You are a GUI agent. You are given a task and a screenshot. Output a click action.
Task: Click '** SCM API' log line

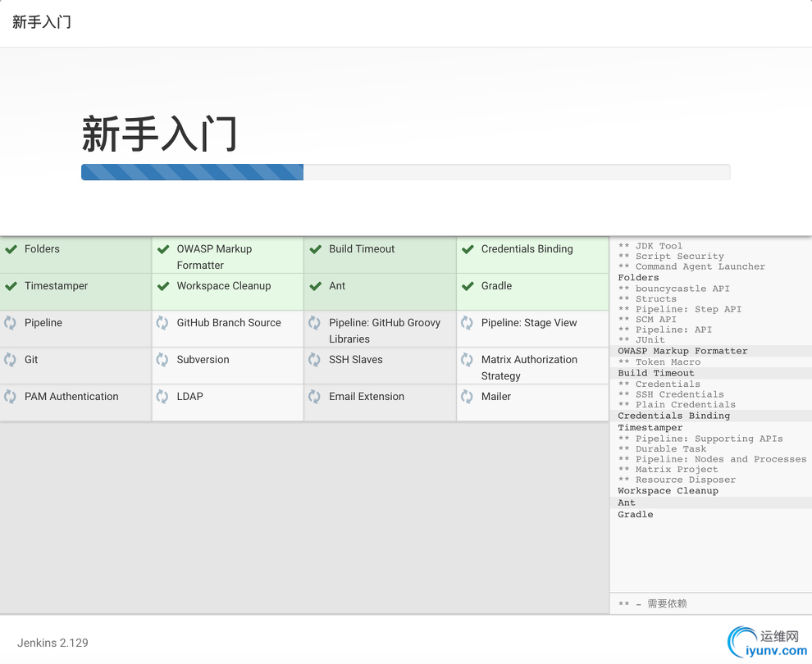[647, 320]
